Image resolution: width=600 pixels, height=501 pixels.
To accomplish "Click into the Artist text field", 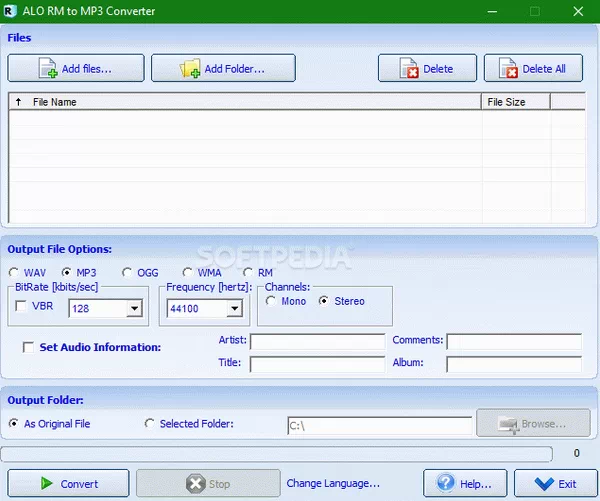I will 317,342.
